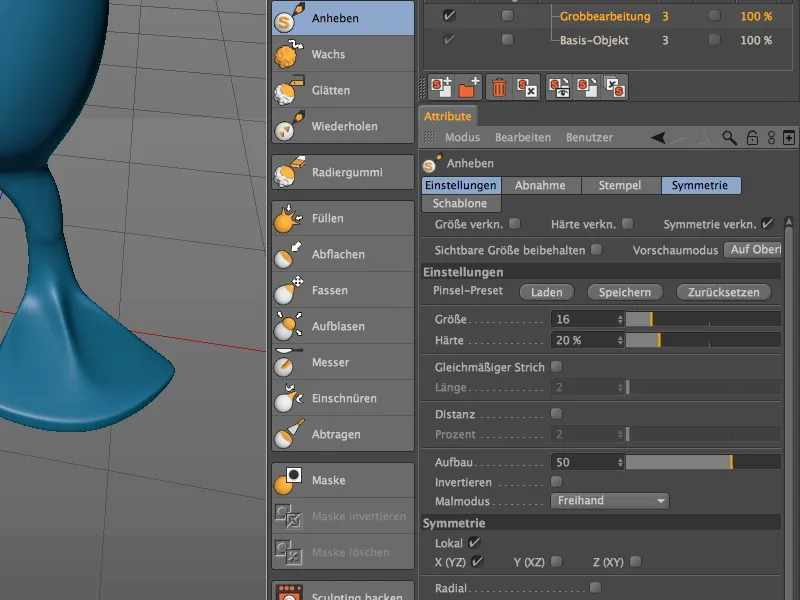Open the Schablone tab
Viewport: 800px width, 600px height.
point(461,203)
